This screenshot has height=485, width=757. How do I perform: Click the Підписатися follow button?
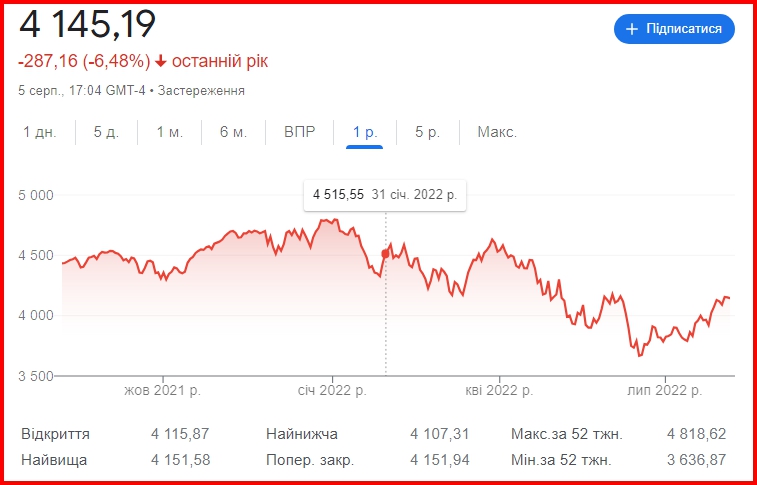(674, 29)
